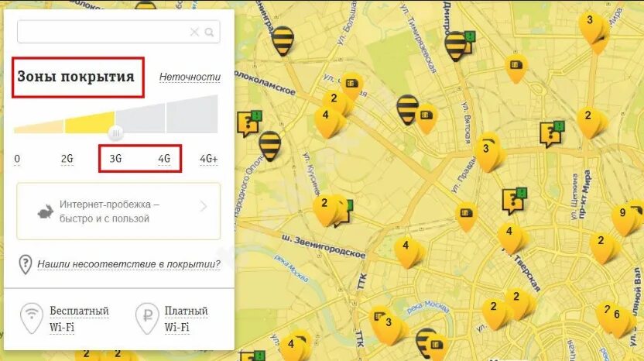Viewport: 644px width, 361px height.
Task: Focus the map search input field
Action: point(118,32)
